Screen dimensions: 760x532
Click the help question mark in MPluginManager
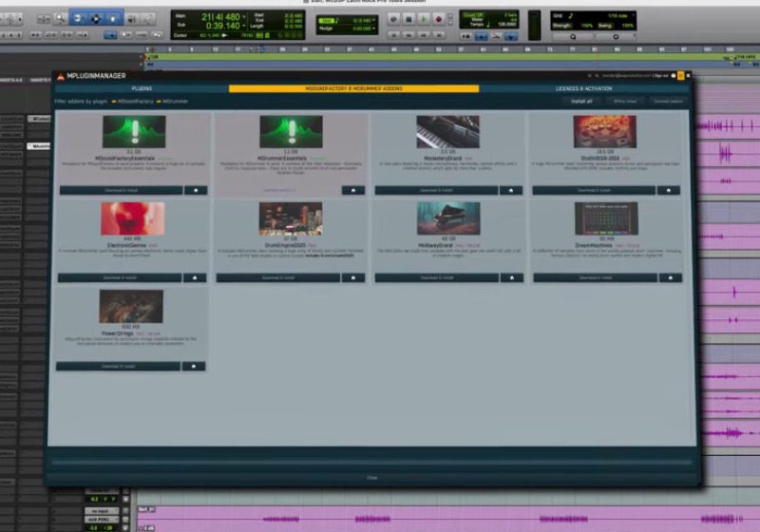[x=674, y=76]
